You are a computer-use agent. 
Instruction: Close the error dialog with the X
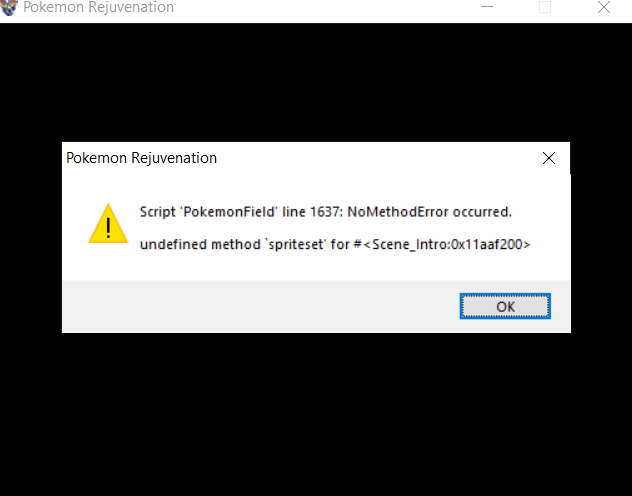tap(549, 158)
